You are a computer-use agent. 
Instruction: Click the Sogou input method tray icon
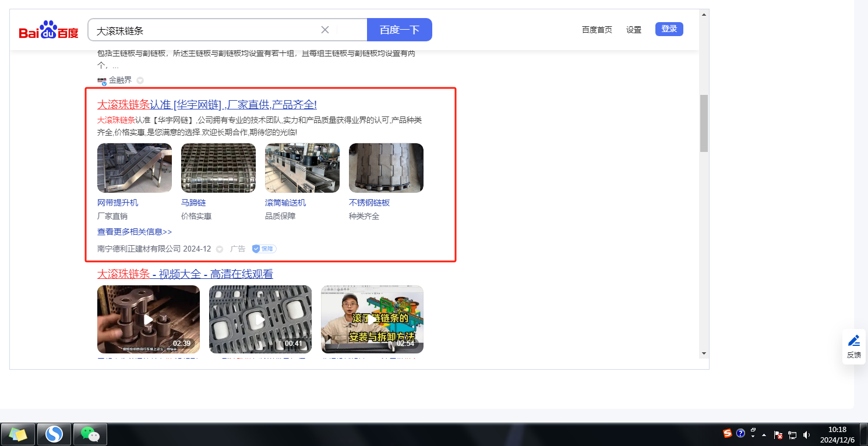pos(728,433)
